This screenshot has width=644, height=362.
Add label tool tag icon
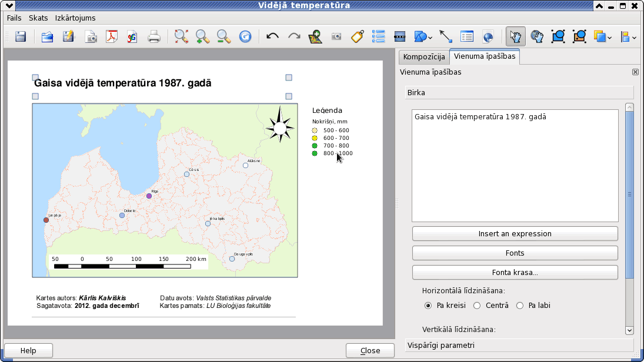pyautogui.click(x=358, y=37)
